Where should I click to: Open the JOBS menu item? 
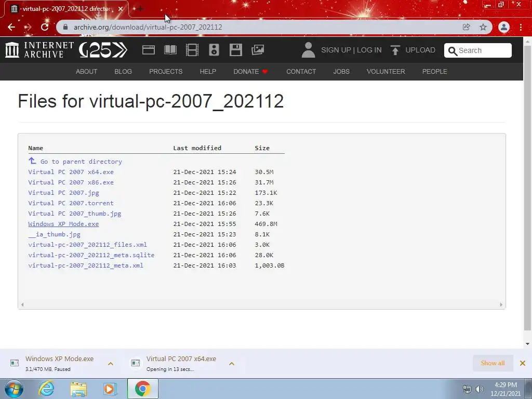pyautogui.click(x=341, y=72)
